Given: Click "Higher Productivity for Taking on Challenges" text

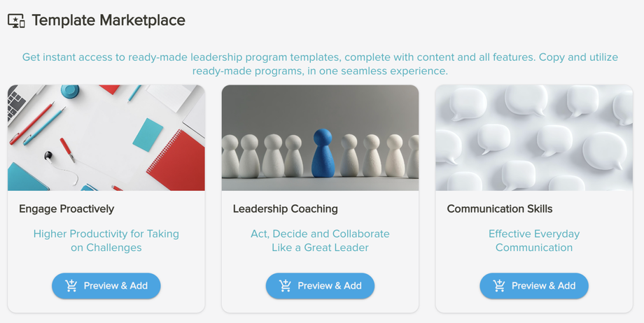Looking at the screenshot, I should (x=106, y=241).
